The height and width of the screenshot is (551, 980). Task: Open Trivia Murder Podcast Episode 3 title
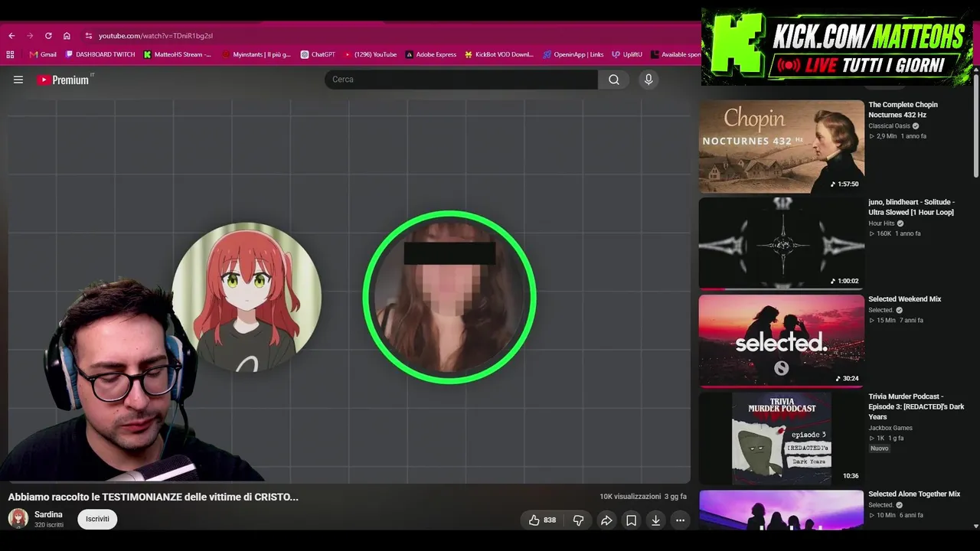click(916, 407)
